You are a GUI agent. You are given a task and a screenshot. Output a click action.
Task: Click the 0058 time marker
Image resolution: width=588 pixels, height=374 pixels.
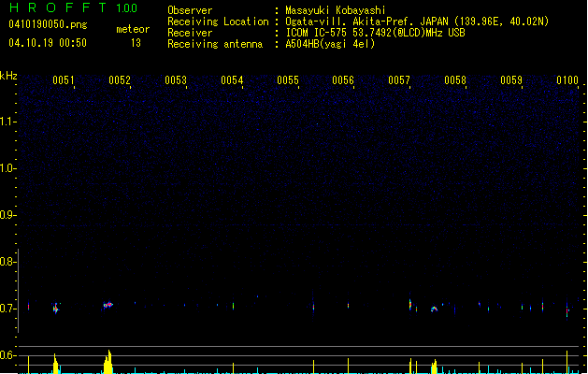[455, 80]
